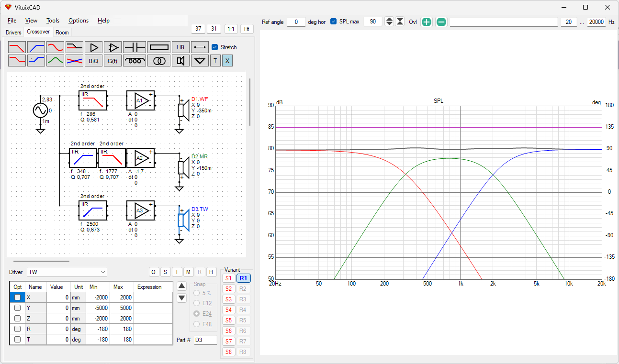The image size is (619, 364).
Task: Click the Part # D3 field
Action: point(205,341)
